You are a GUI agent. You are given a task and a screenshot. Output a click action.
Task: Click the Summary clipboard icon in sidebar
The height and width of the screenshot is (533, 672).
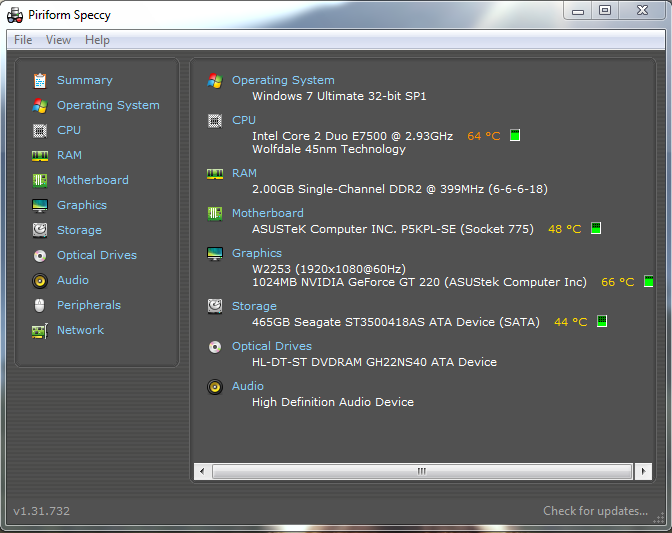pos(40,81)
